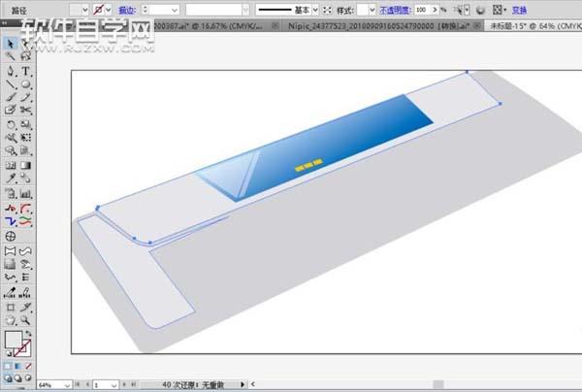The height and width of the screenshot is (392, 582).
Task: Switch to the last screen mode button
Action: [28, 378]
